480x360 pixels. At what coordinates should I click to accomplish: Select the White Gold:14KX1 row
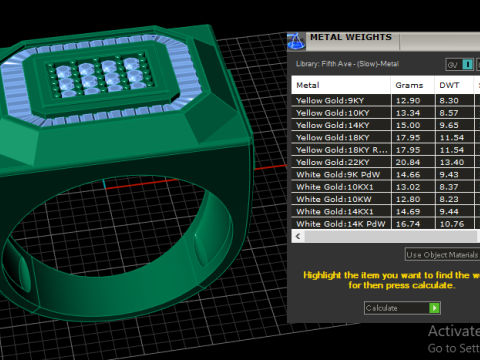coord(386,212)
